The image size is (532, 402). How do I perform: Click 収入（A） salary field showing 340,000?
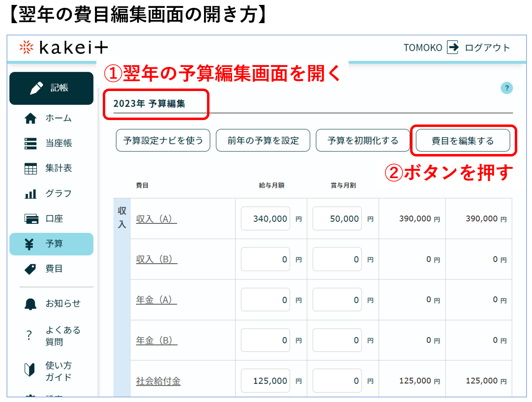point(266,219)
